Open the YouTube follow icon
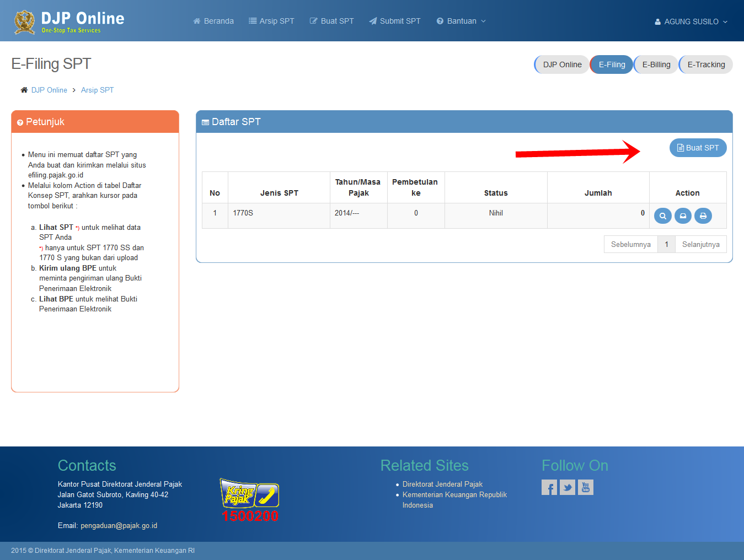The height and width of the screenshot is (560, 744). click(586, 487)
